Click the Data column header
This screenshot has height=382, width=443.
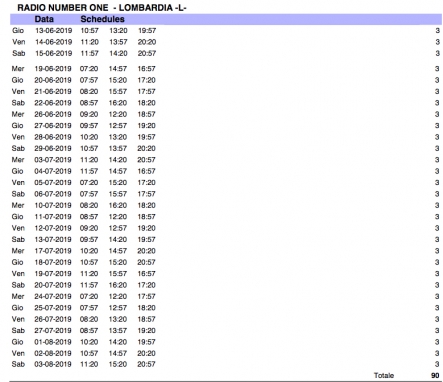pyautogui.click(x=44, y=19)
